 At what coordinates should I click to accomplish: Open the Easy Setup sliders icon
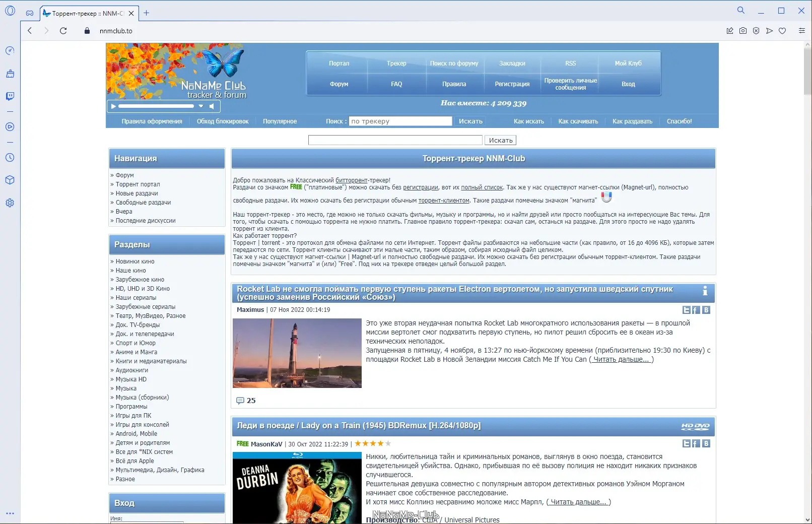point(801,31)
